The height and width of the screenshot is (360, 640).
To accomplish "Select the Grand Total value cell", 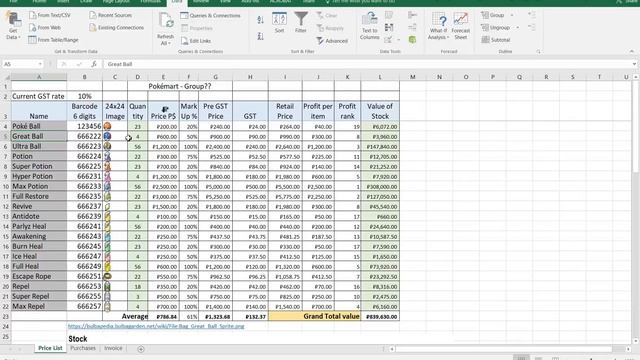I will pos(314,316).
